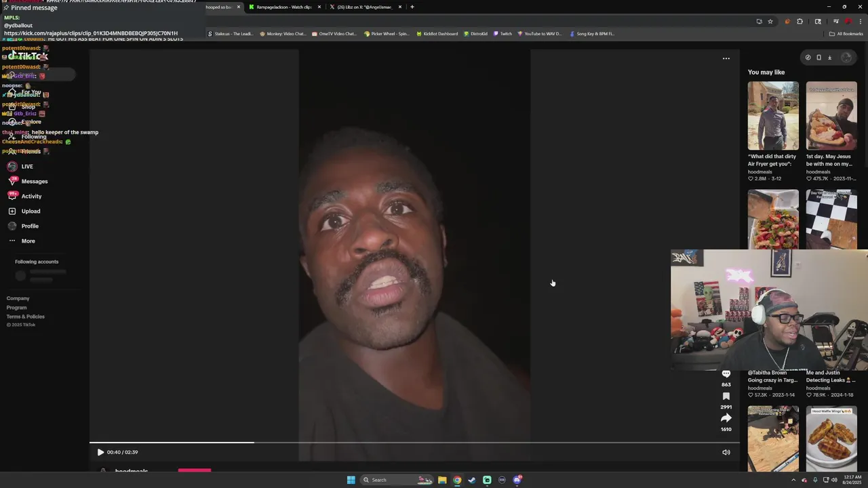Open the video's three-dot options menu
The width and height of the screenshot is (868, 488).
click(x=726, y=58)
